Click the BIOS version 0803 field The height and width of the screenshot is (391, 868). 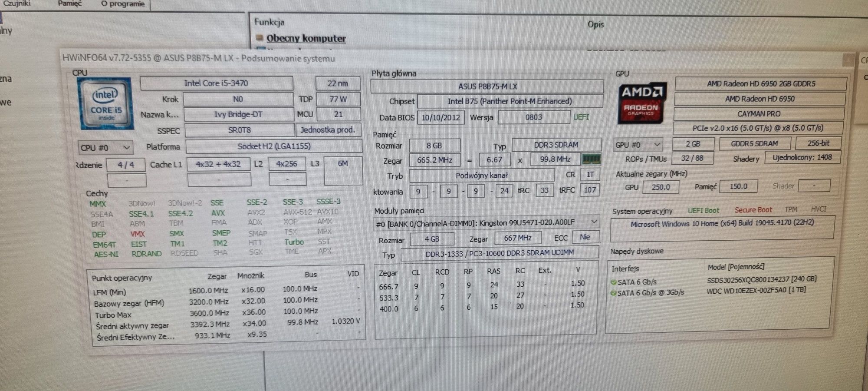pyautogui.click(x=534, y=117)
